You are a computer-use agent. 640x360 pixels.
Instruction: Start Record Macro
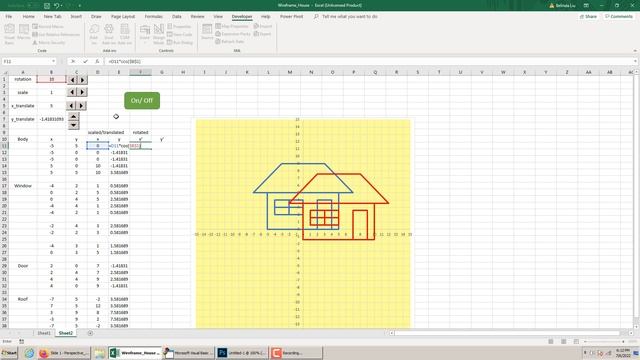48,27
